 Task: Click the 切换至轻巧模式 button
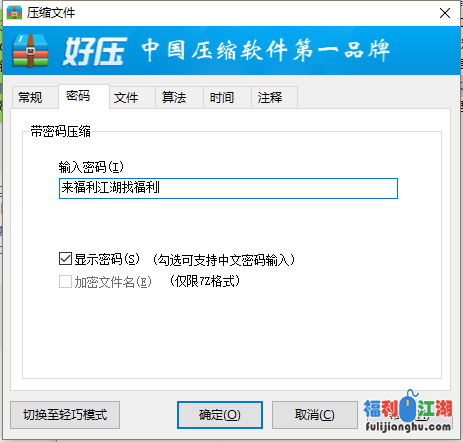(x=65, y=415)
